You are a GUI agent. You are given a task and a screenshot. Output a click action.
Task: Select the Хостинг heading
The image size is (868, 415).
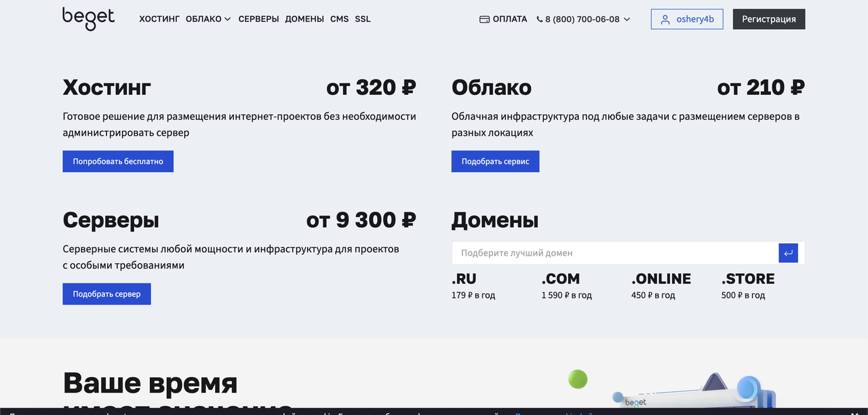pyautogui.click(x=107, y=87)
